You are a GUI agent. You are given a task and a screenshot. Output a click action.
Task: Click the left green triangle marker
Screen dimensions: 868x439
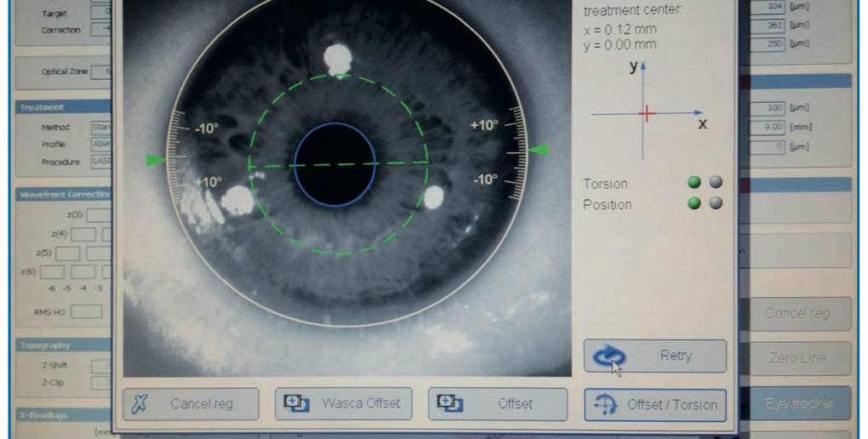tap(156, 160)
